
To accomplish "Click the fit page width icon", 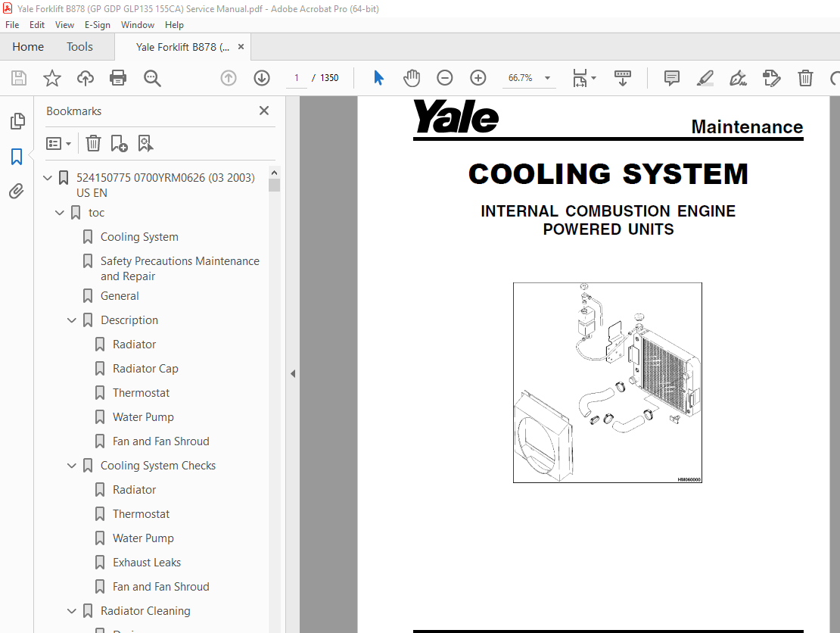I will click(x=580, y=78).
